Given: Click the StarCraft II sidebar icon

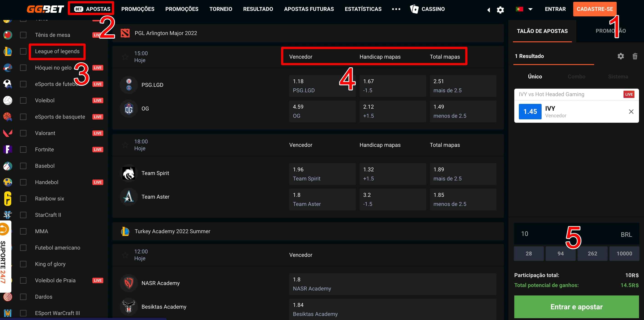Looking at the screenshot, I should click(8, 215).
